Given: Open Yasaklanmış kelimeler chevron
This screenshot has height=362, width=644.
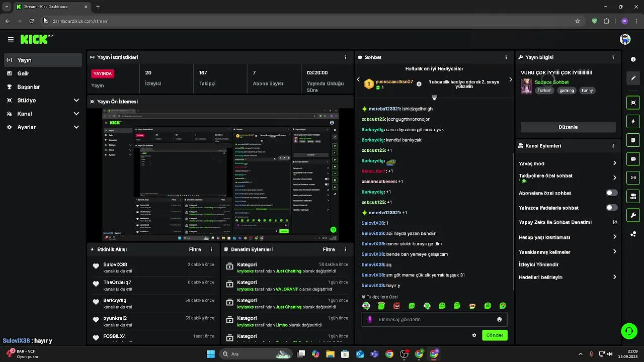Looking at the screenshot, I should point(614,252).
